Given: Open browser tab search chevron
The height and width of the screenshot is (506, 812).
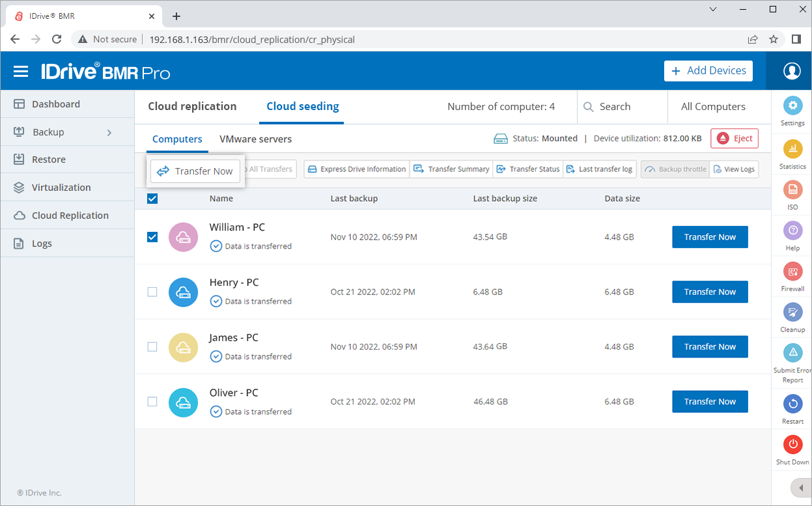Looking at the screenshot, I should tap(713, 9).
